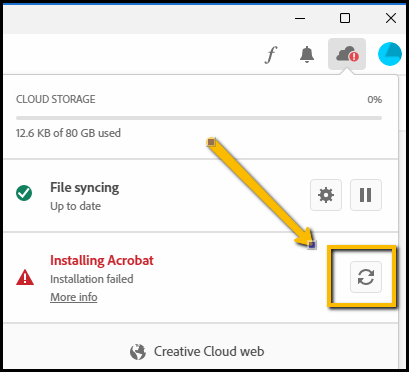409x372 pixels.
Task: Minimize the Creative Cloud window
Action: click(300, 18)
